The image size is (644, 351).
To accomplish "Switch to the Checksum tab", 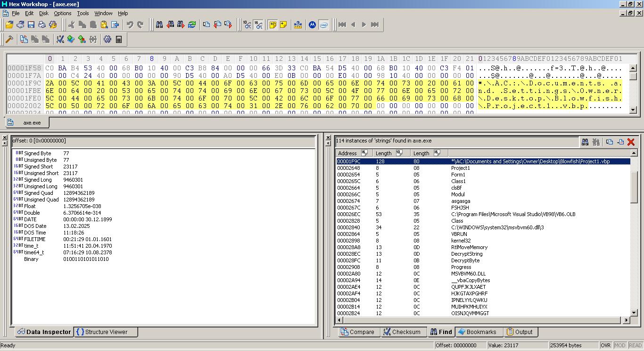I will point(401,332).
